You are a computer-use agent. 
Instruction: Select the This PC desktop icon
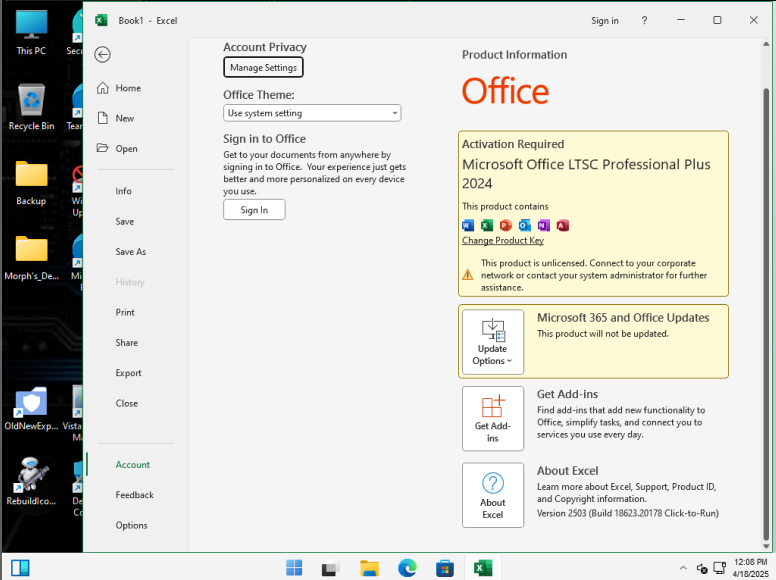coord(31,33)
